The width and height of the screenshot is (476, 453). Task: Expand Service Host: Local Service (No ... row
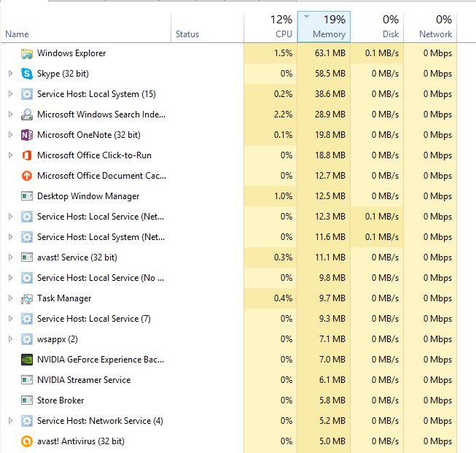(10, 278)
